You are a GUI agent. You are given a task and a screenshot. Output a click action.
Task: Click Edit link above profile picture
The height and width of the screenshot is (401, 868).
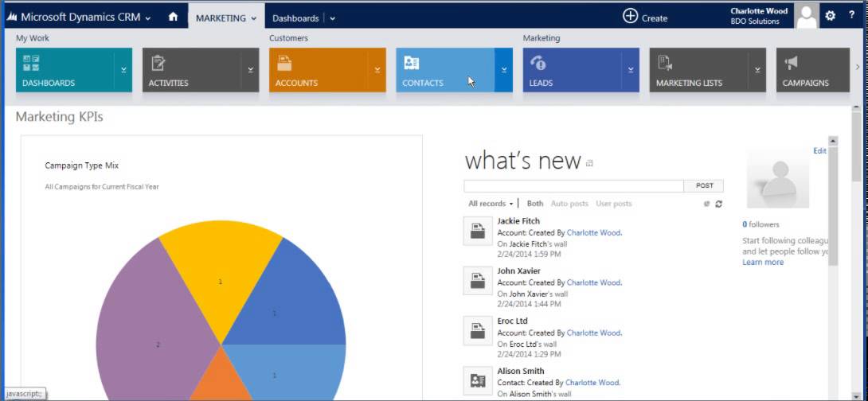tap(819, 150)
